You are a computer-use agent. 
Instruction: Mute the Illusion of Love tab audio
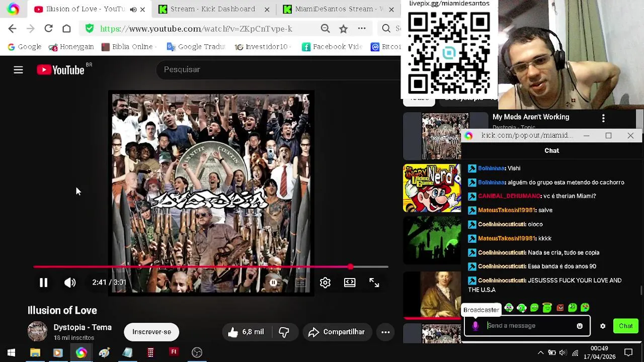point(133,9)
